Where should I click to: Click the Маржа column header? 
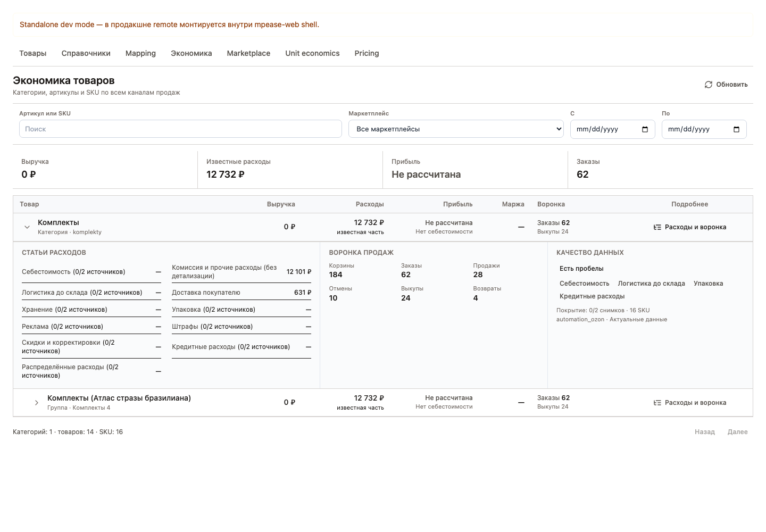(513, 204)
